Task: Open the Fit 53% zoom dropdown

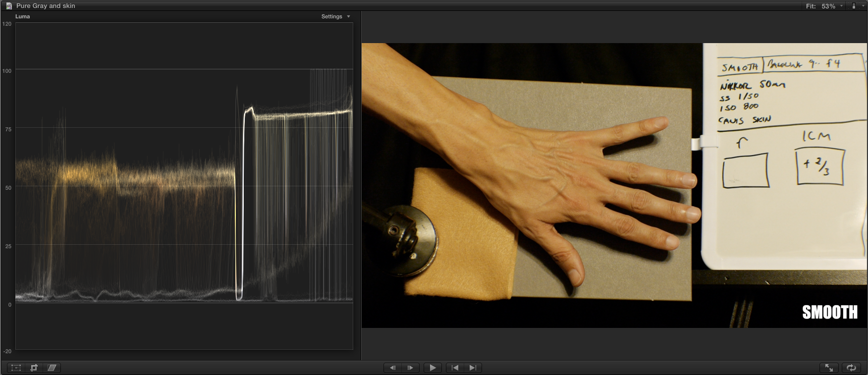Action: [825, 6]
